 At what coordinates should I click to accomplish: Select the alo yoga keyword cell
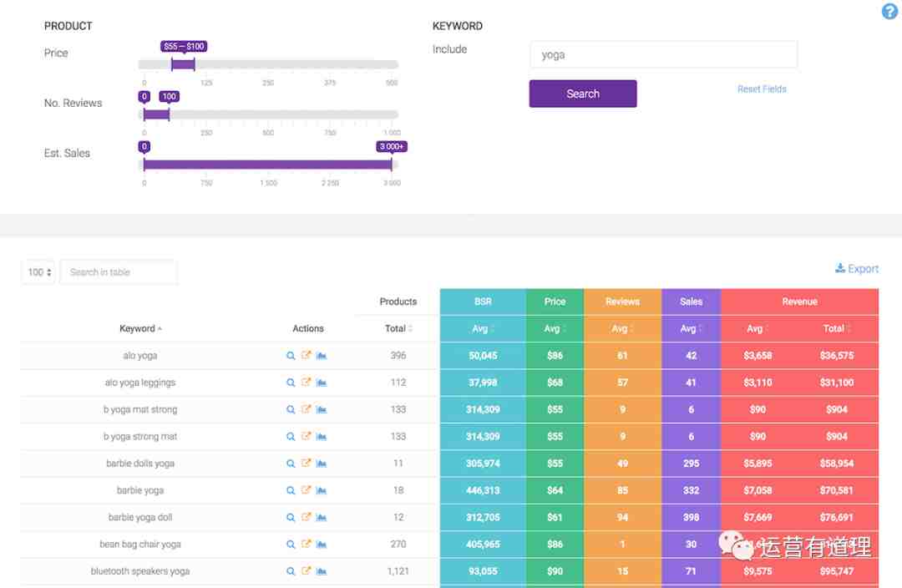tap(139, 356)
